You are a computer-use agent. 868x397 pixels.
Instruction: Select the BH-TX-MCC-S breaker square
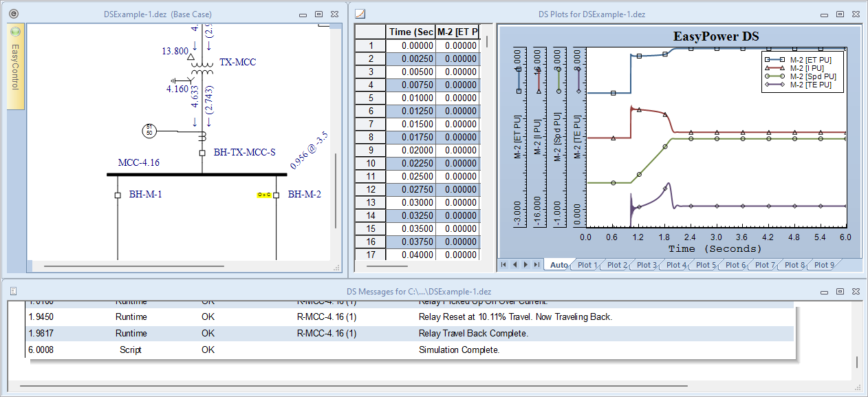(202, 153)
